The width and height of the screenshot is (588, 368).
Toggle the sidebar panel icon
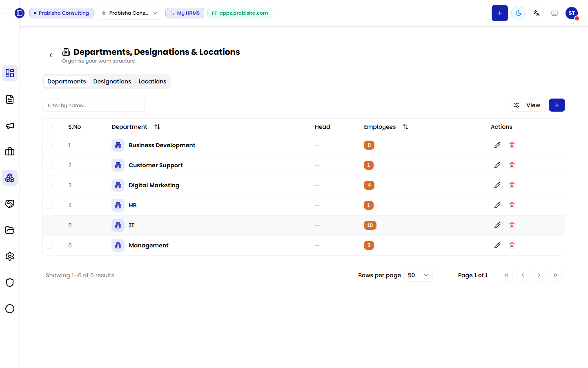[20, 13]
